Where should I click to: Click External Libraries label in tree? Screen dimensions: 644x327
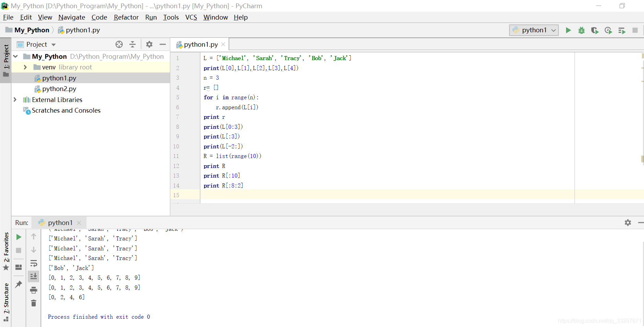(x=57, y=100)
